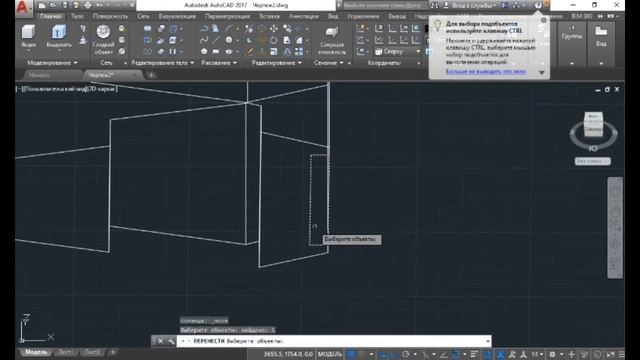Switch to the Визуализация ribbon tab

177,16
